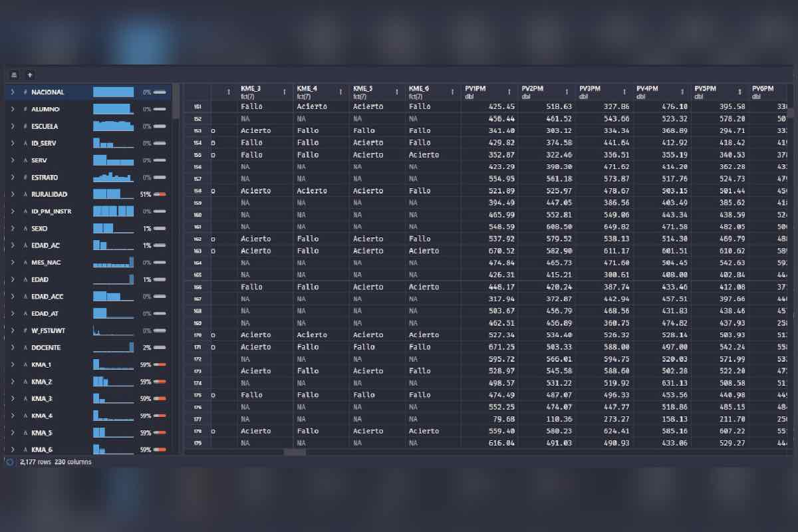
Task: Click the PV3PM column menu icon
Action: pos(624,92)
